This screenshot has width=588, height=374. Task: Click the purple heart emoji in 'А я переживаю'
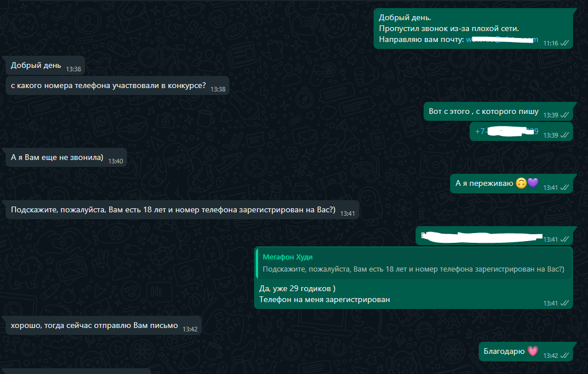pos(533,183)
